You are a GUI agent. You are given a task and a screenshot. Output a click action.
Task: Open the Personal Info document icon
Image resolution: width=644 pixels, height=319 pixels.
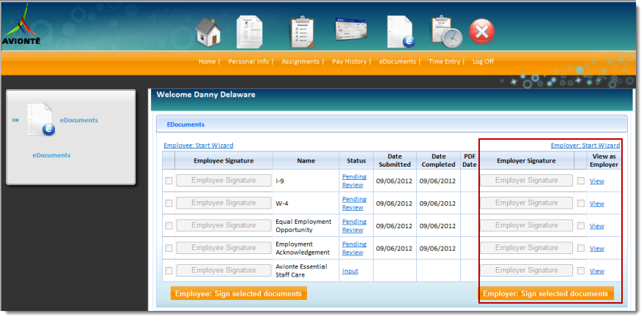point(249,32)
